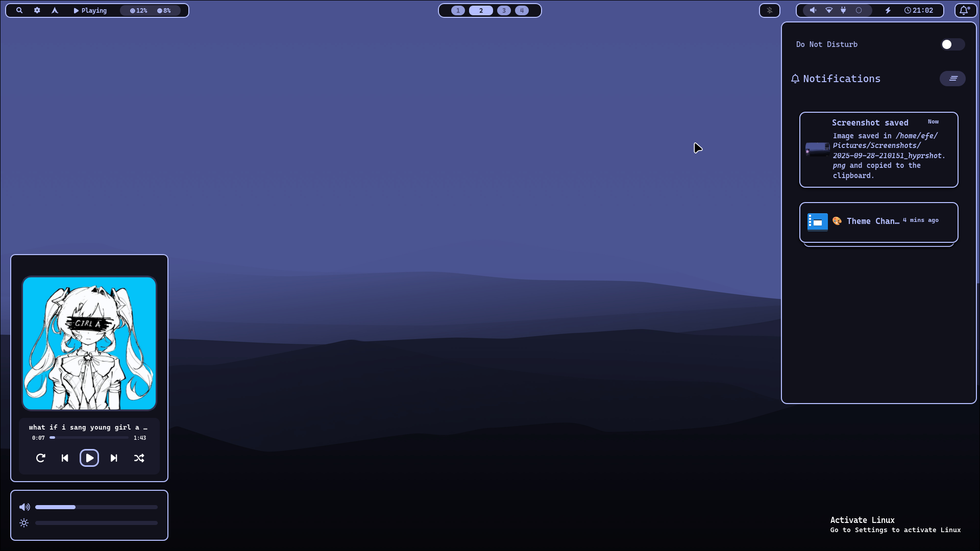Click the Playing media status
Image resolution: width=980 pixels, height=551 pixels.
90,10
